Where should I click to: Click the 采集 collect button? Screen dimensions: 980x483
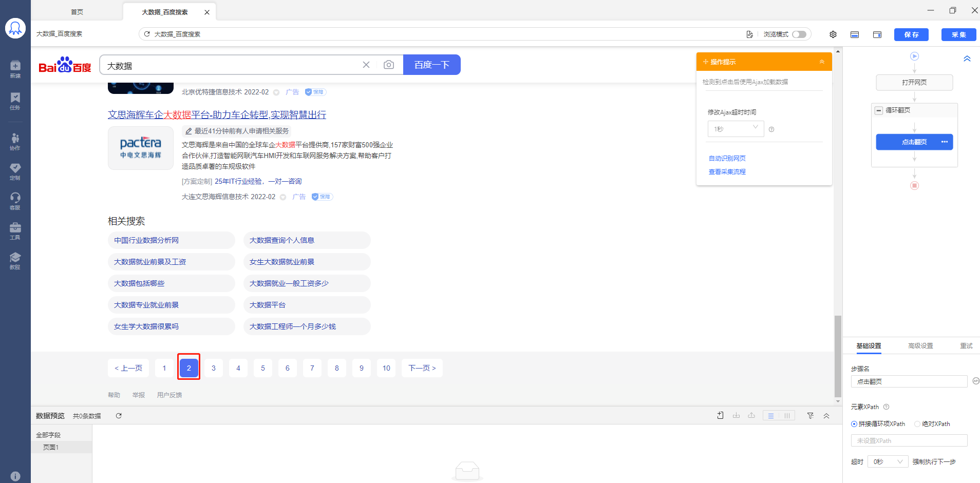[x=958, y=34]
